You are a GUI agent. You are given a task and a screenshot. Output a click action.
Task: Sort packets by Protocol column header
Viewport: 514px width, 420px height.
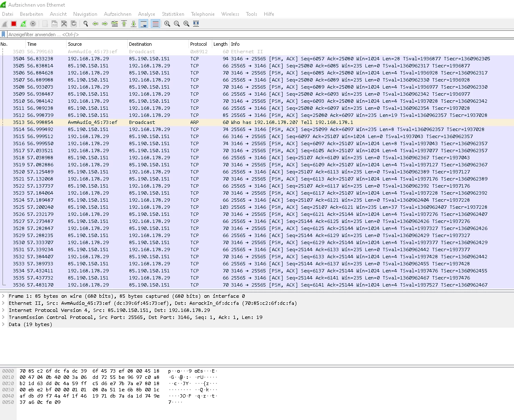tap(199, 44)
